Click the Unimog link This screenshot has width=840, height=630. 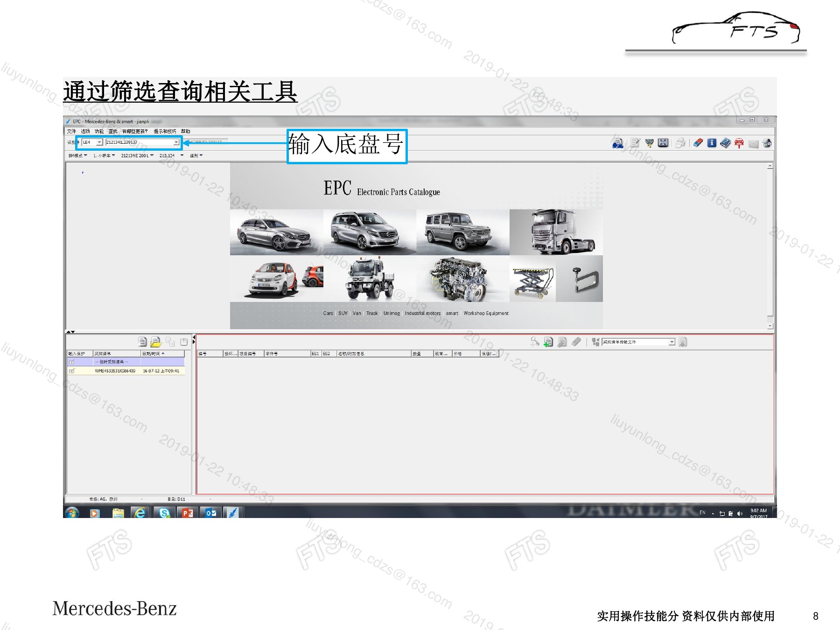pos(392,314)
